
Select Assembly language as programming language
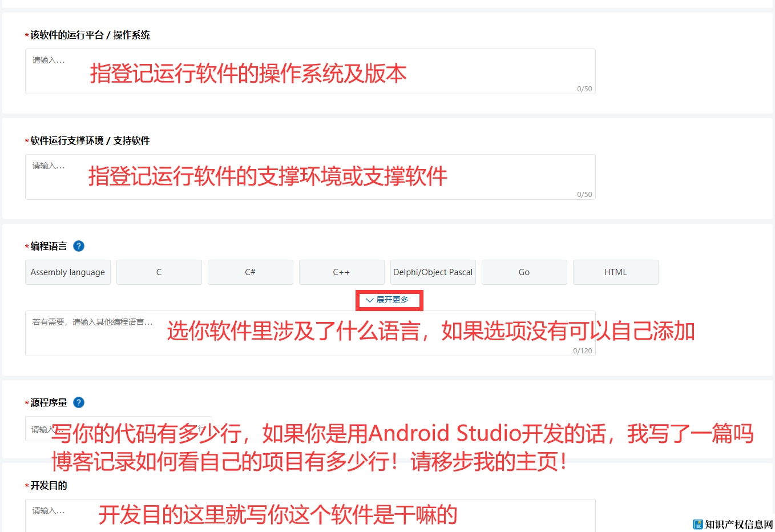[x=68, y=272]
